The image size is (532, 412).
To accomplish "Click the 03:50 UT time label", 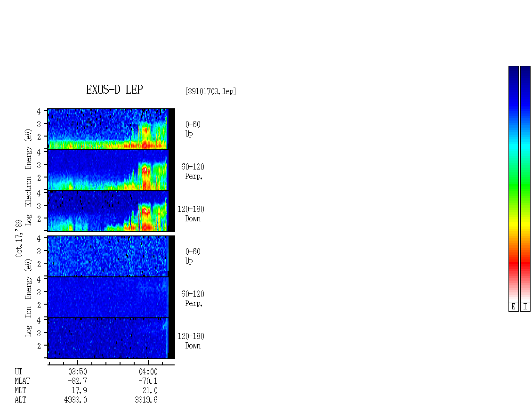I will 78,372.
